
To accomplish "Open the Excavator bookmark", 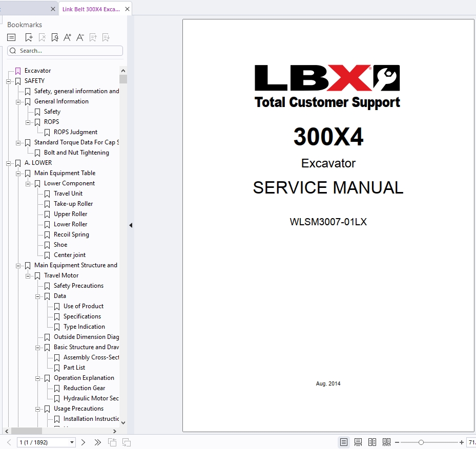I will [x=37, y=71].
